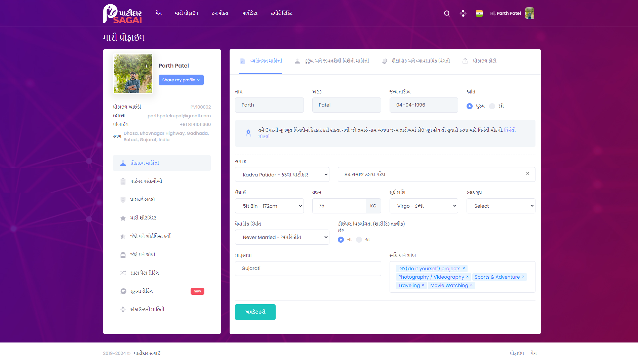Click the star icon beside મારી શોર્ટલિસ્ટ
The width and height of the screenshot is (638, 364).
pos(123,218)
